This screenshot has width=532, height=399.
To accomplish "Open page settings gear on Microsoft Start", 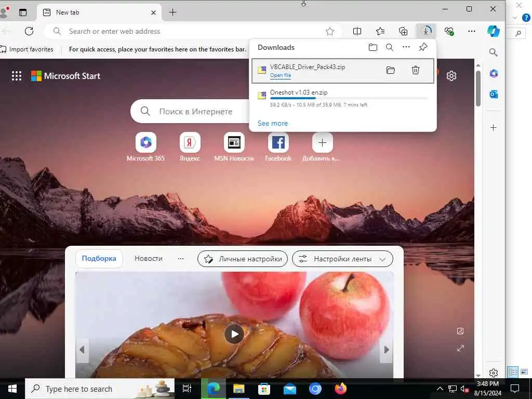I will [x=451, y=76].
